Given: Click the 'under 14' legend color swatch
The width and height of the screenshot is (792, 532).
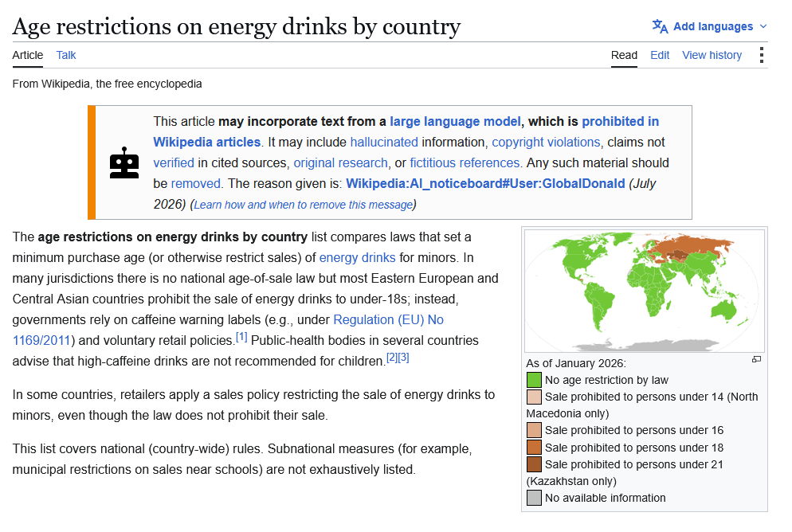Looking at the screenshot, I should click(x=534, y=397).
